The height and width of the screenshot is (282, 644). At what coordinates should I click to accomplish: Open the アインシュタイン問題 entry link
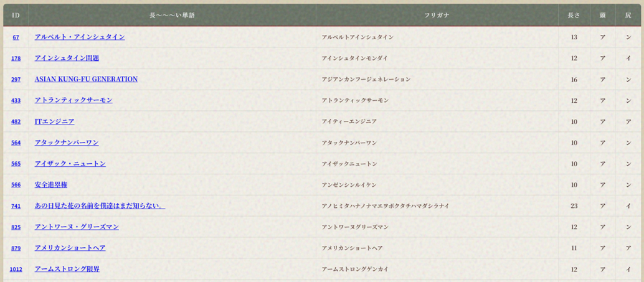click(x=67, y=58)
